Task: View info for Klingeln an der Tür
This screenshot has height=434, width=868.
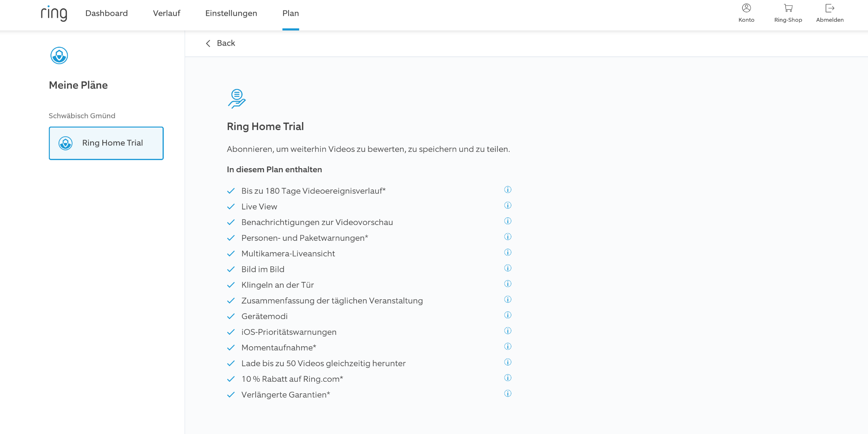Action: [508, 284]
